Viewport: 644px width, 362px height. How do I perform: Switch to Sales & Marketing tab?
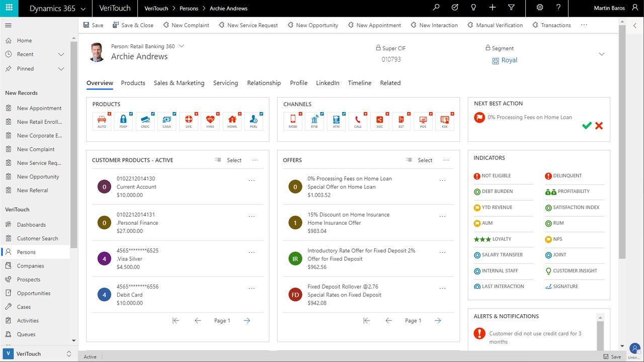click(179, 83)
